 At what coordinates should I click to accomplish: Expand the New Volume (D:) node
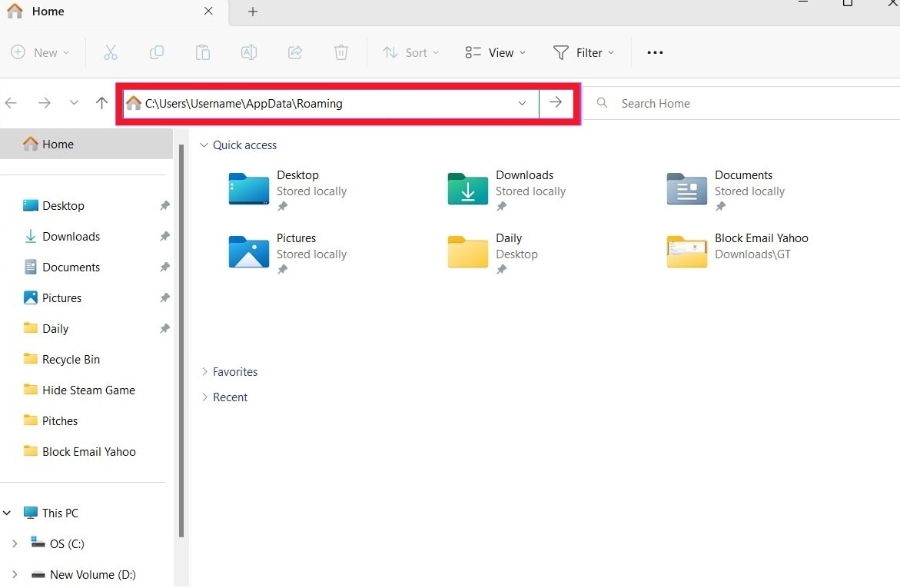tap(15, 574)
